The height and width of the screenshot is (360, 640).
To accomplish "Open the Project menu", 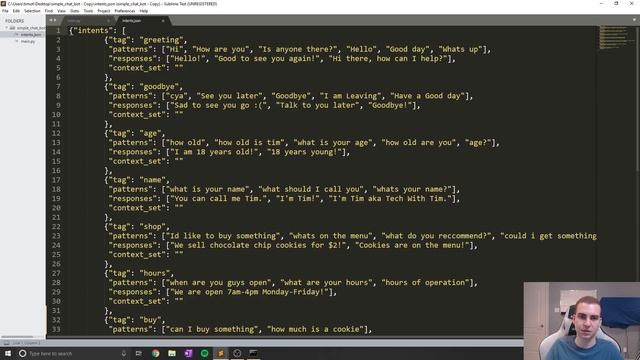I will [x=104, y=11].
